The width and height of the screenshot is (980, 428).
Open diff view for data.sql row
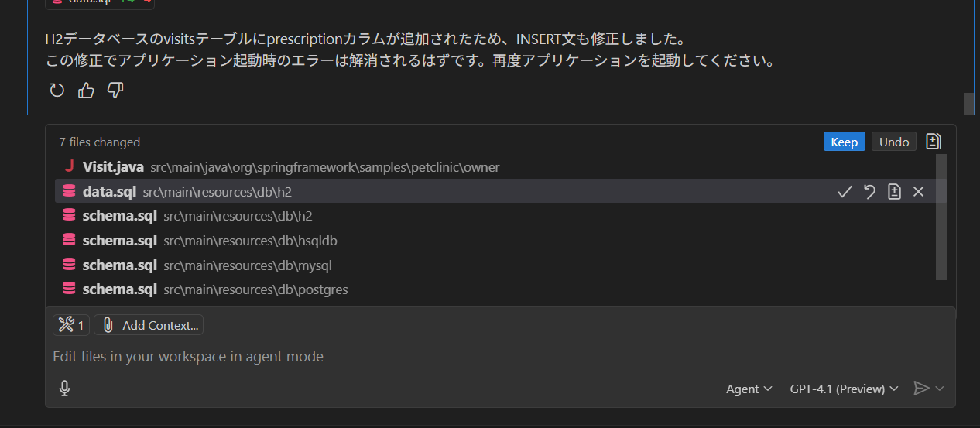click(894, 192)
